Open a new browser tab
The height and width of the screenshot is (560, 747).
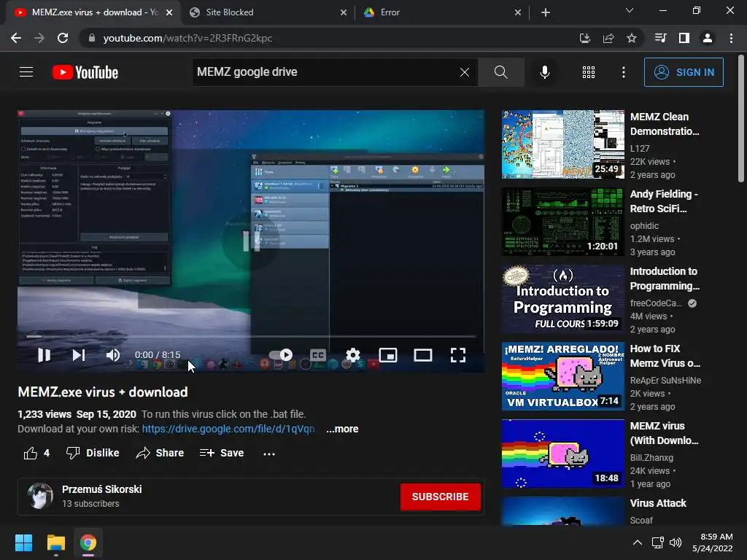546,12
